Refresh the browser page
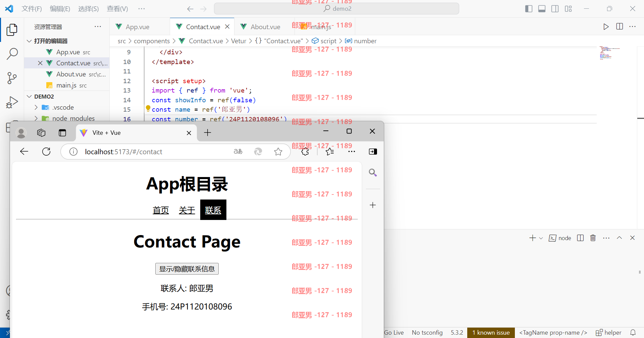This screenshot has width=644, height=338. (46, 152)
